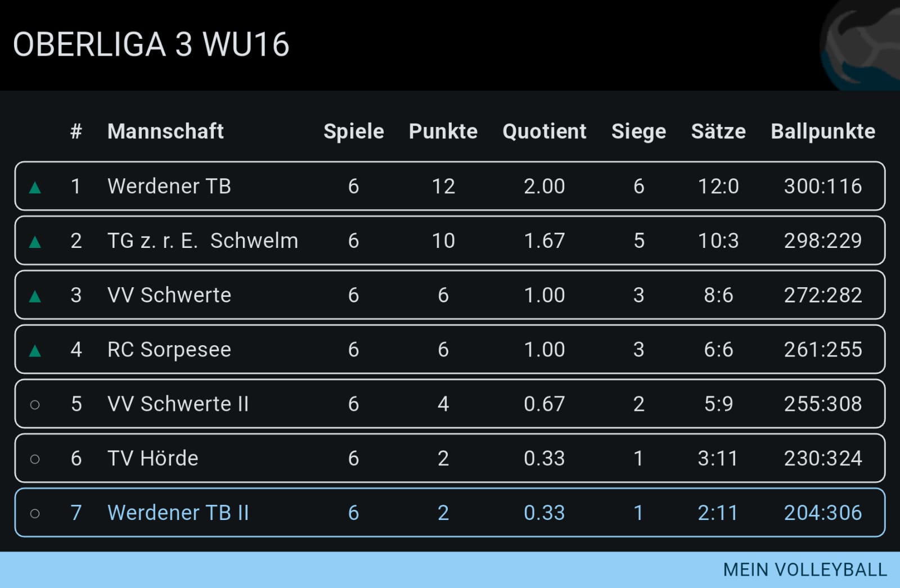Open the MEIN VOLLEYBALL link
Viewport: 900px width, 588px height.
[804, 569]
